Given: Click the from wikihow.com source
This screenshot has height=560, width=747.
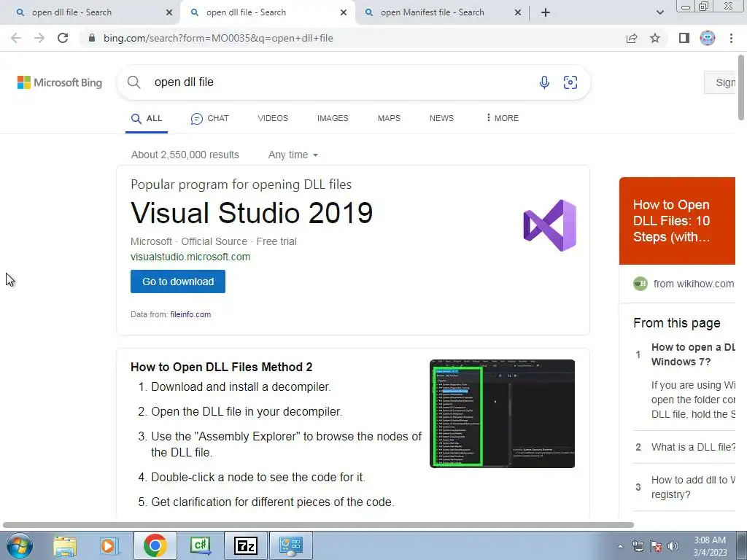Looking at the screenshot, I should (x=684, y=284).
